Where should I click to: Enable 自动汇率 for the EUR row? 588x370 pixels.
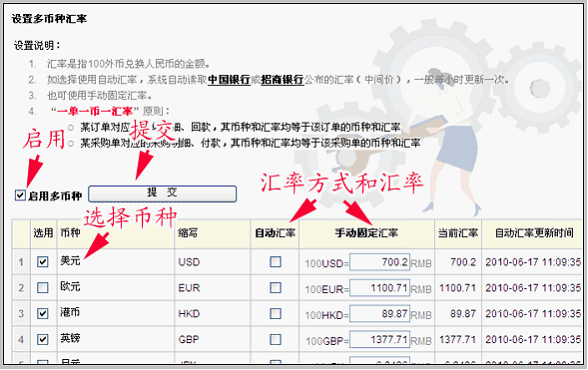[x=276, y=288]
